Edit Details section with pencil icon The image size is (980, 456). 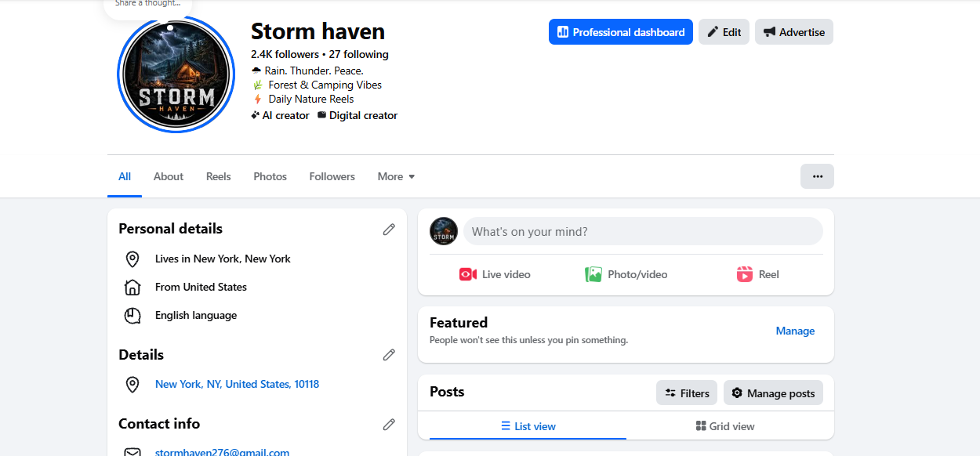click(x=389, y=355)
